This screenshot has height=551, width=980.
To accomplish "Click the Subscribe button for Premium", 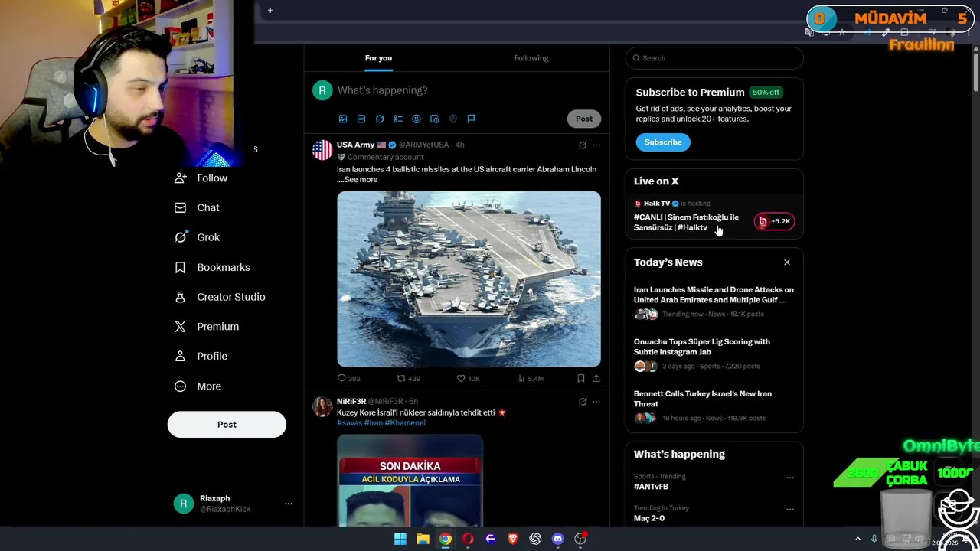I will [x=663, y=142].
